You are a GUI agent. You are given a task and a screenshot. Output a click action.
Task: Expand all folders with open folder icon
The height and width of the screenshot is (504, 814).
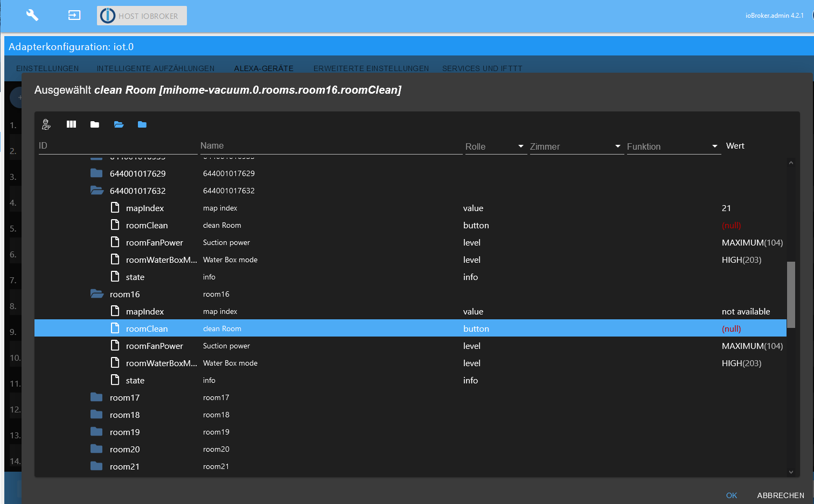[x=119, y=124]
